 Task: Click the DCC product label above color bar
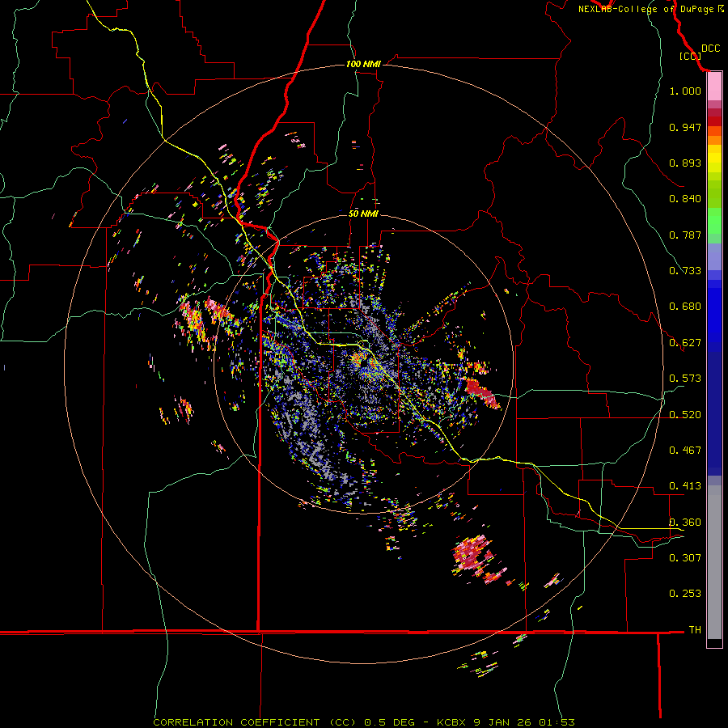[710, 49]
